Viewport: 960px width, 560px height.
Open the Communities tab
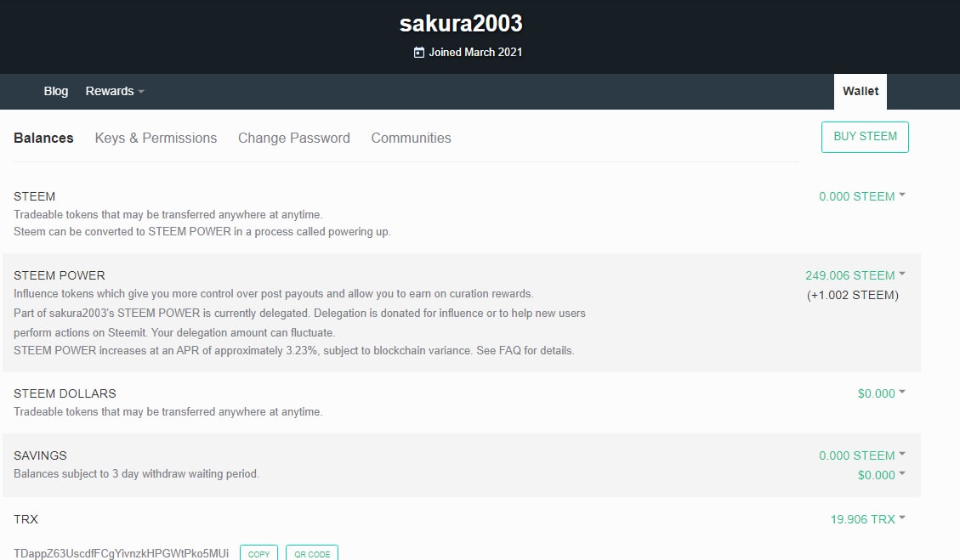tap(411, 139)
